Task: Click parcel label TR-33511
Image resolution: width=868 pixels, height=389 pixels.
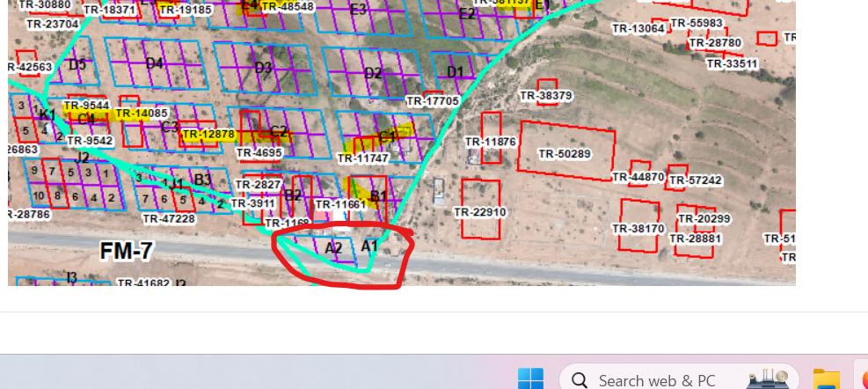Action: point(732,63)
